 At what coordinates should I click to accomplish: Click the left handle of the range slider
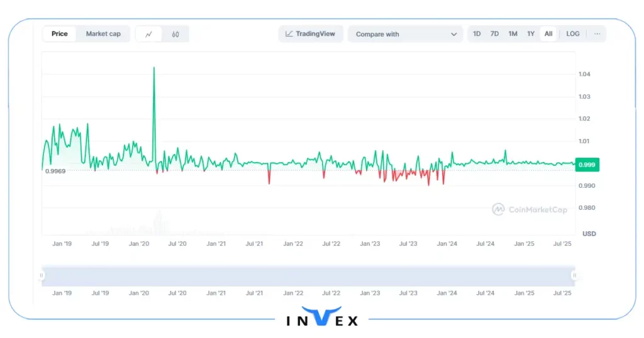point(42,275)
